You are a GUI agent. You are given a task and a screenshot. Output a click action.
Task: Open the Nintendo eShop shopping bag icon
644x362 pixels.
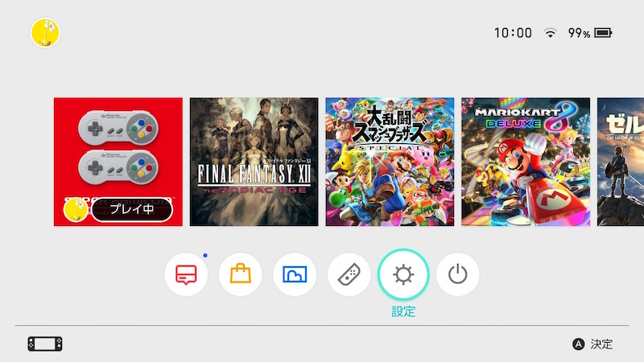pyautogui.click(x=240, y=274)
